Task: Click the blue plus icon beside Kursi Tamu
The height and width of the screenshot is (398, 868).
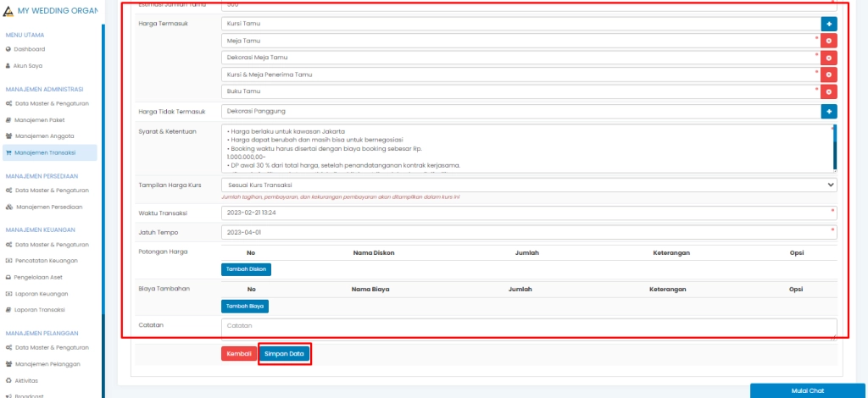Action: 829,25
